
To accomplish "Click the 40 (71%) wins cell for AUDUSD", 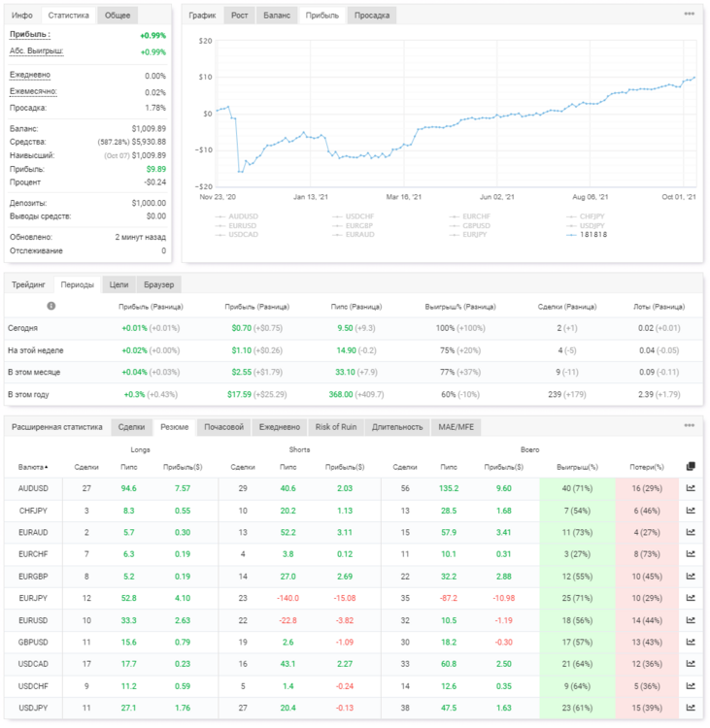I will [x=577, y=488].
